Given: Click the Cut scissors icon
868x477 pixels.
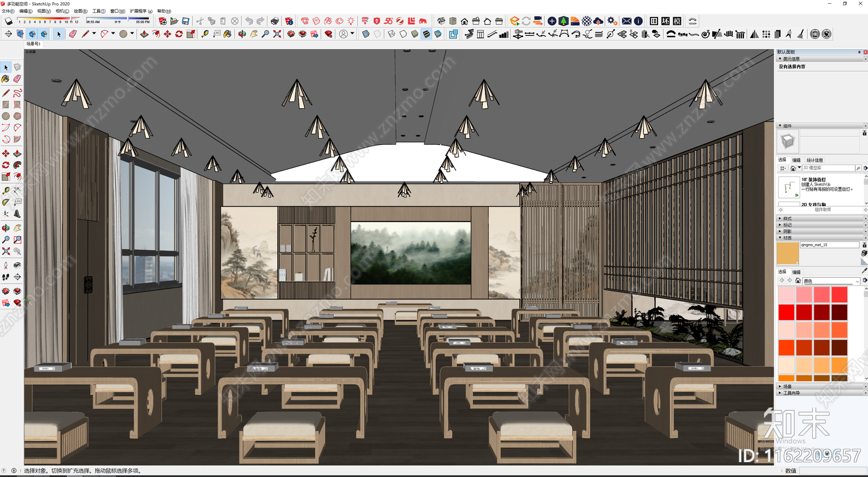Looking at the screenshot, I should click(200, 21).
